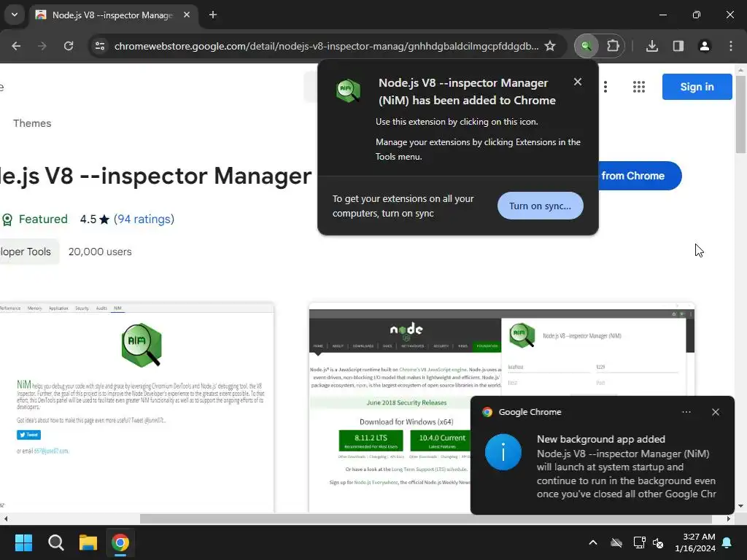Click the vertical page scrollbar
Image resolution: width=747 pixels, height=560 pixels.
pos(740,114)
